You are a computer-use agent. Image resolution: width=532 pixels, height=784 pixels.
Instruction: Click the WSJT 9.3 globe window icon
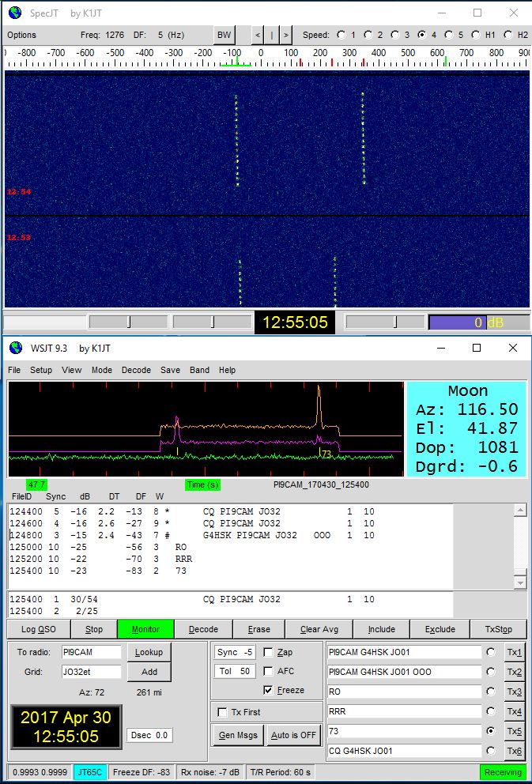tap(14, 348)
